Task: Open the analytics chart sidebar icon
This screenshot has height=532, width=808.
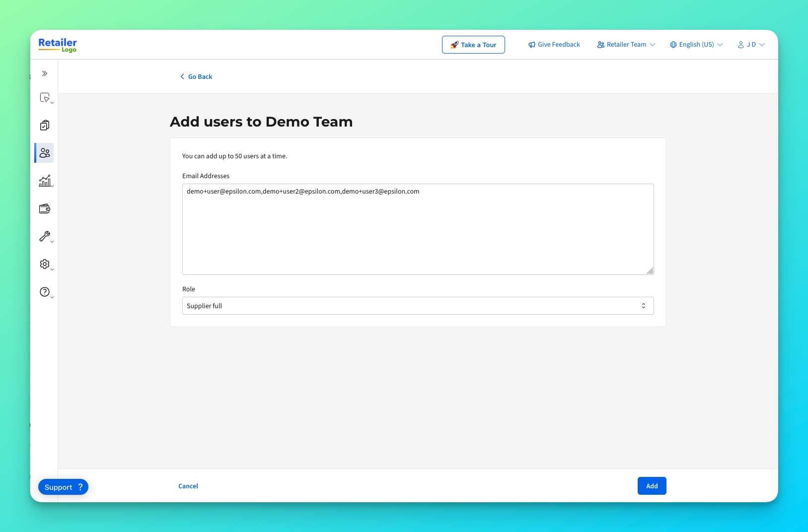Action: [x=46, y=181]
